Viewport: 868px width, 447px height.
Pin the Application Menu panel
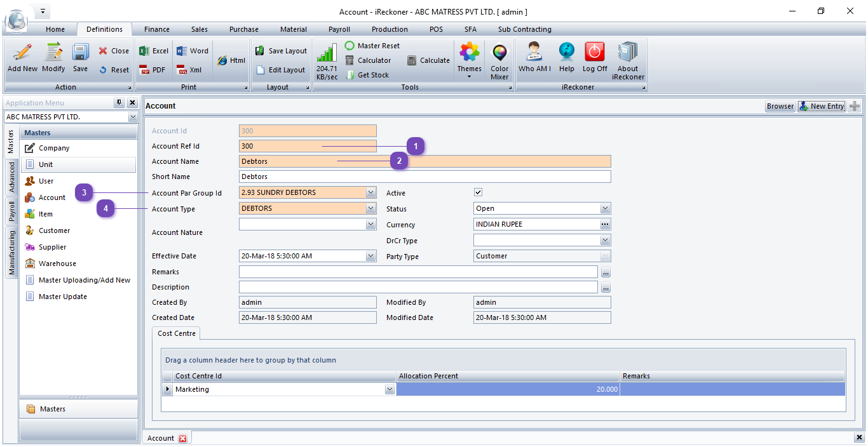[119, 103]
